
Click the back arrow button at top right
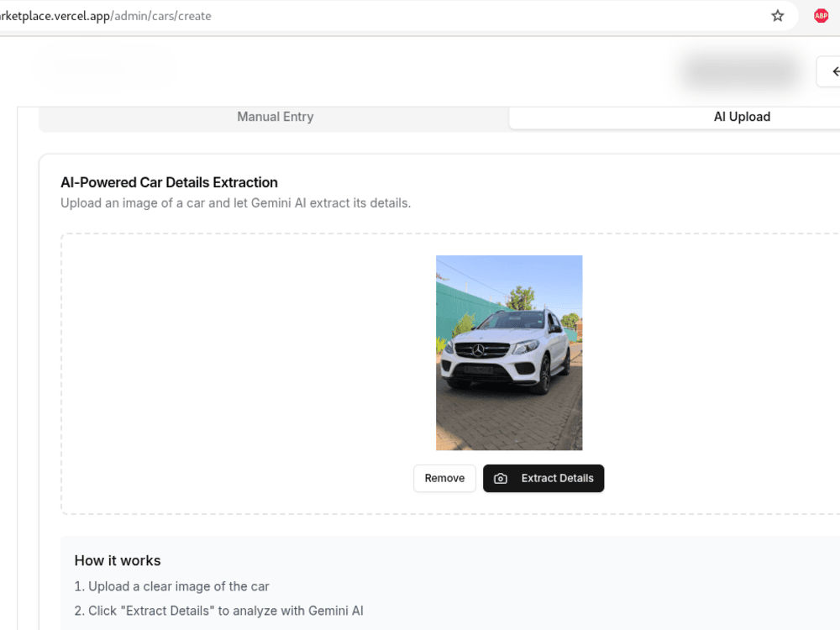(830, 71)
